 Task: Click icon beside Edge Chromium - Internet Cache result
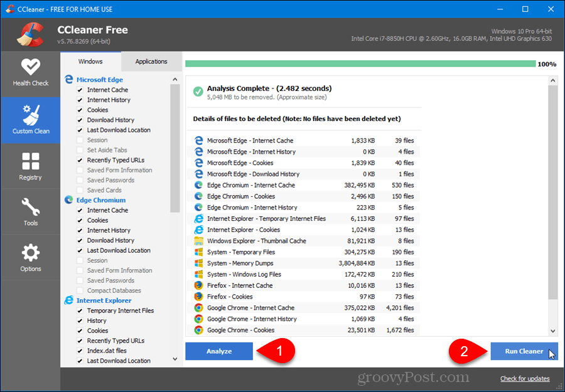coord(198,185)
